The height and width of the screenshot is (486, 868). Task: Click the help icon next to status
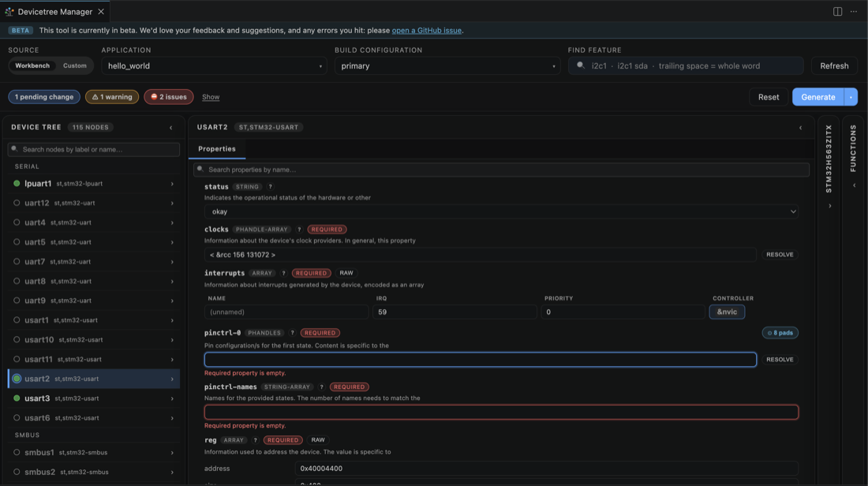[270, 186]
